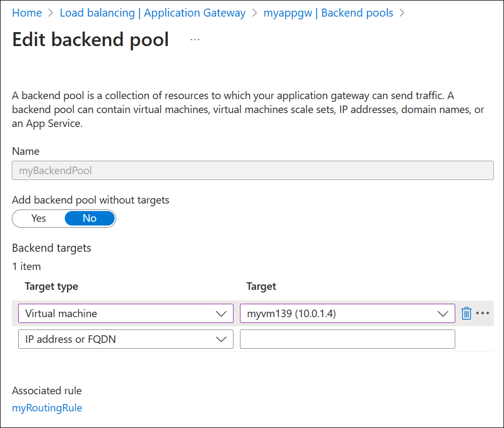The height and width of the screenshot is (428, 504).
Task: Select the Target type column header
Action: [51, 287]
